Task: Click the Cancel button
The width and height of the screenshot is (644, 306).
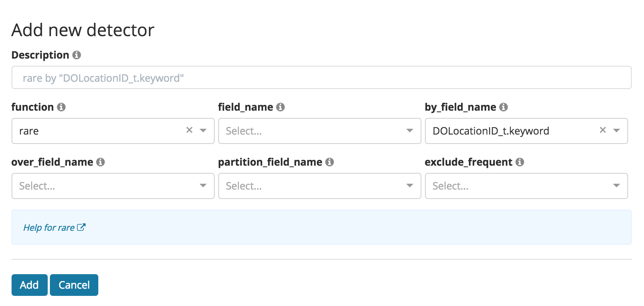Action: [x=74, y=285]
